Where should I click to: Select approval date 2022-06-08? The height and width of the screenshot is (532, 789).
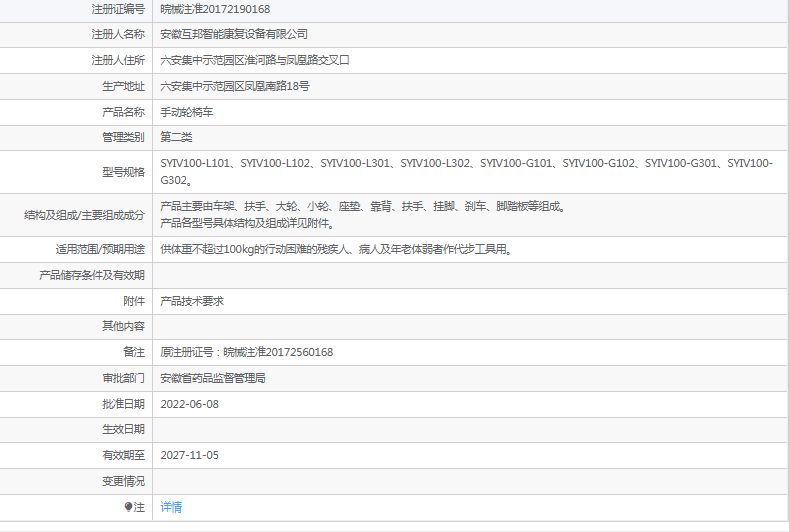pyautogui.click(x=190, y=404)
